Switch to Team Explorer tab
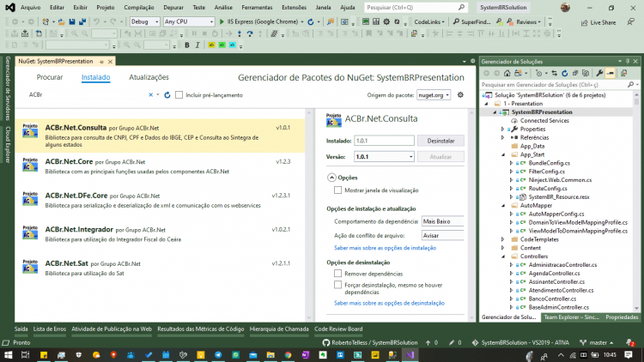The width and height of the screenshot is (644, 362). click(x=571, y=317)
